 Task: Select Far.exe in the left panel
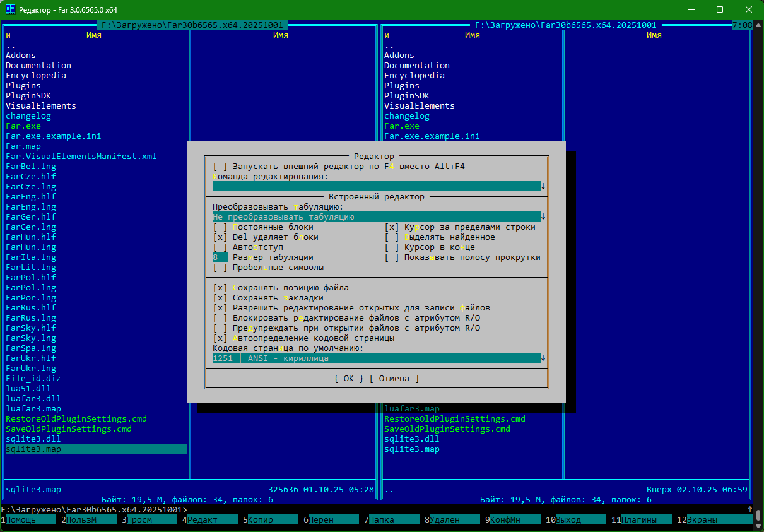click(23, 126)
